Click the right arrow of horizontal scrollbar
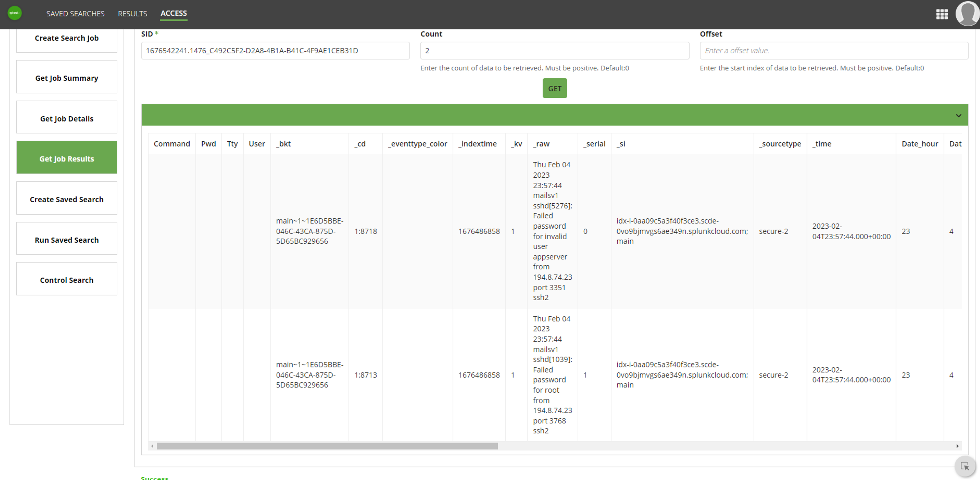The height and width of the screenshot is (480, 980). click(x=957, y=446)
